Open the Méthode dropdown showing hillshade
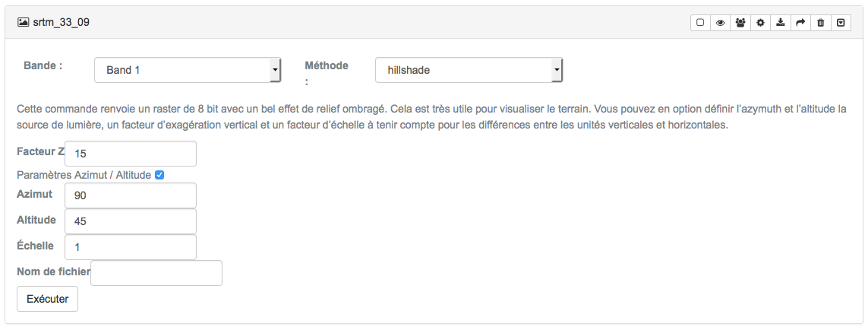868x327 pixels. coord(469,71)
